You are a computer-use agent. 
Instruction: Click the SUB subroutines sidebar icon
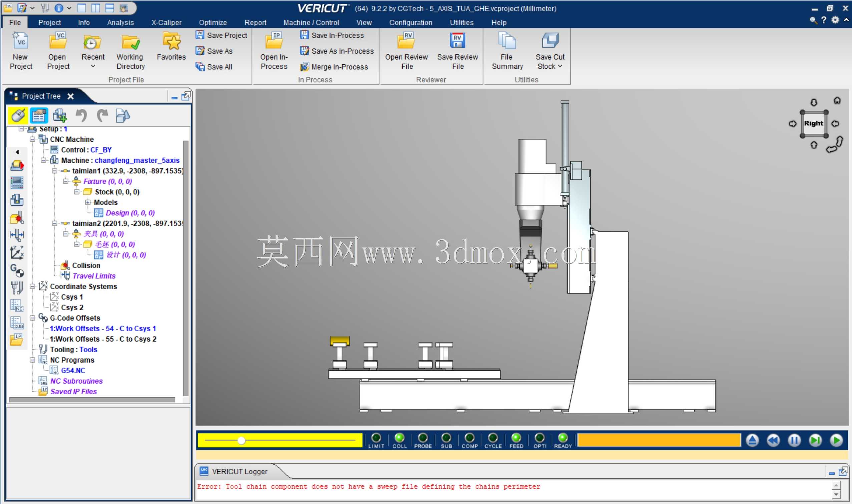(x=17, y=323)
